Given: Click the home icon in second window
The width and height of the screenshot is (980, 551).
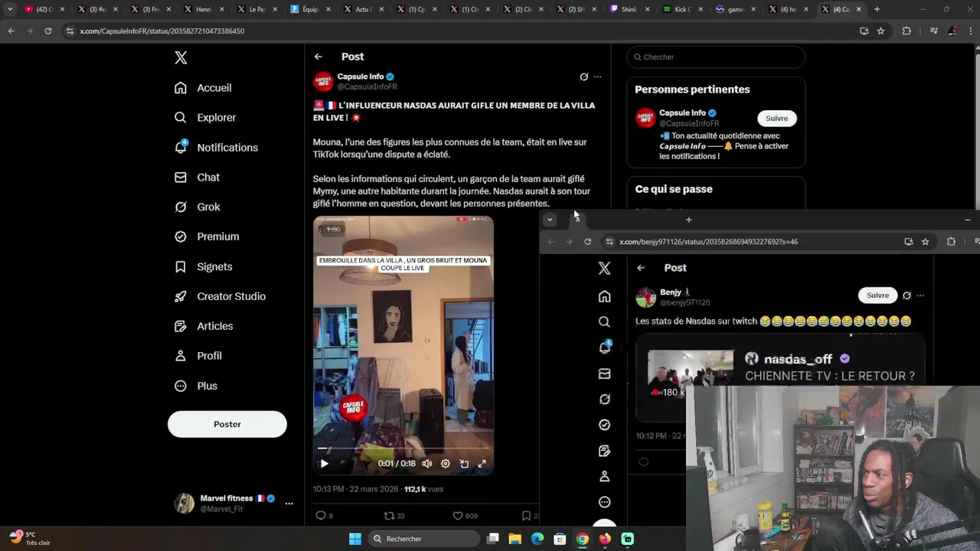Looking at the screenshot, I should coord(604,297).
